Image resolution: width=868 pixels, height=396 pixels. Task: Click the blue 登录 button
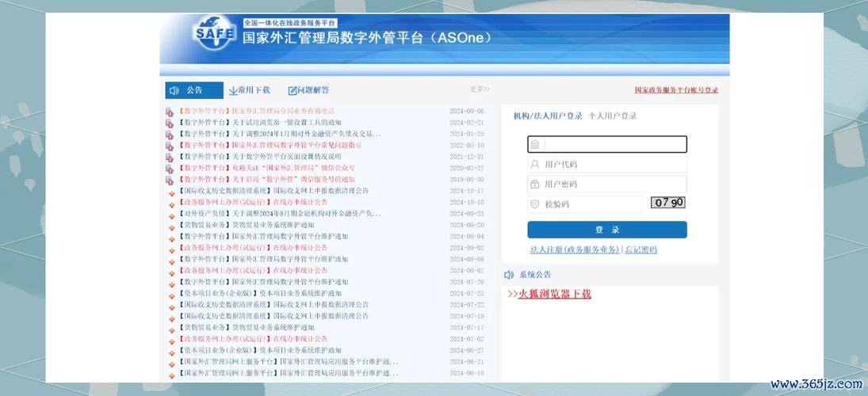coord(607,230)
